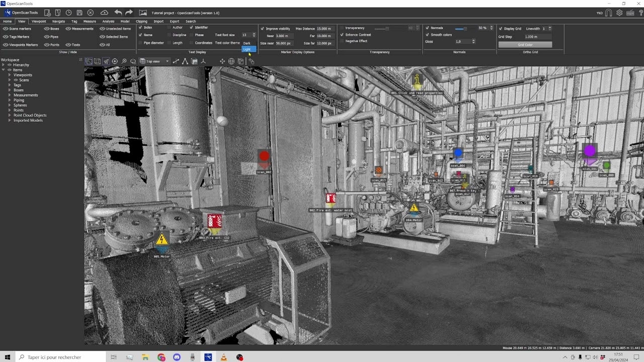The image size is (644, 362).
Task: Toggle the Identifier checkbox
Action: [191, 28]
